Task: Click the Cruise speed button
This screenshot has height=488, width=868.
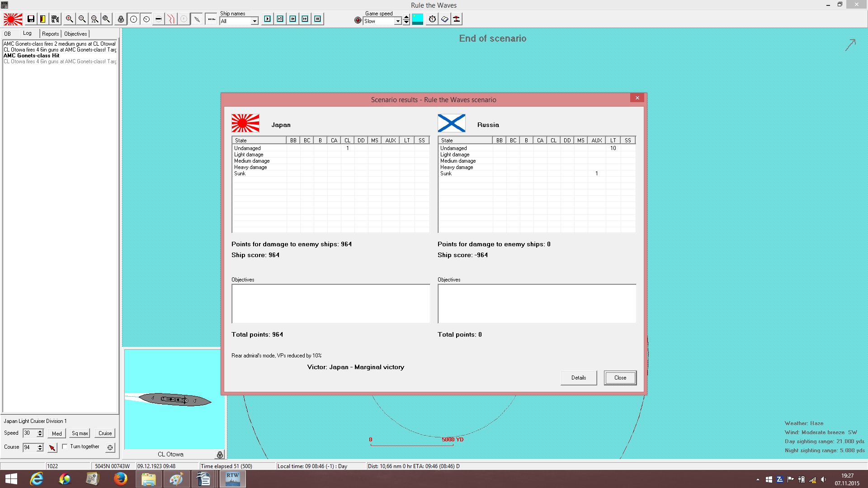Action: [x=105, y=433]
